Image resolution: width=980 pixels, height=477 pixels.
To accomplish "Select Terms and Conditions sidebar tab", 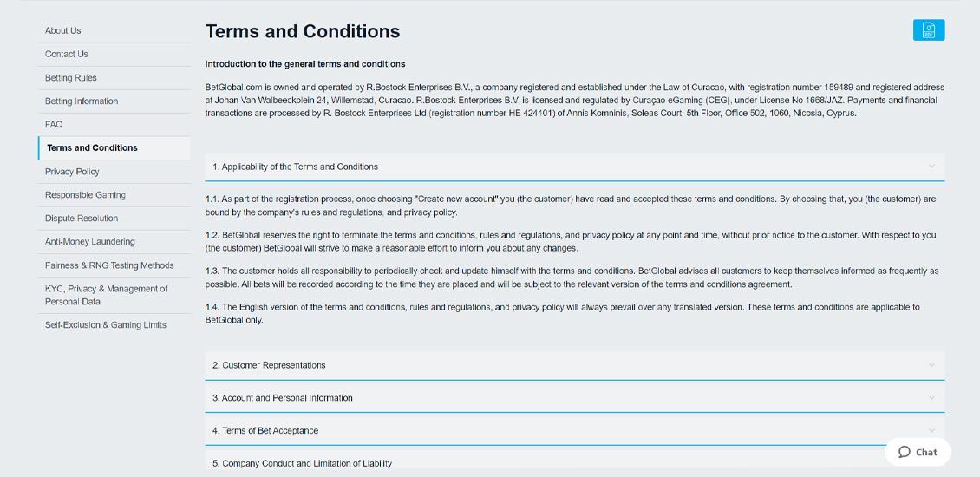I will (92, 148).
